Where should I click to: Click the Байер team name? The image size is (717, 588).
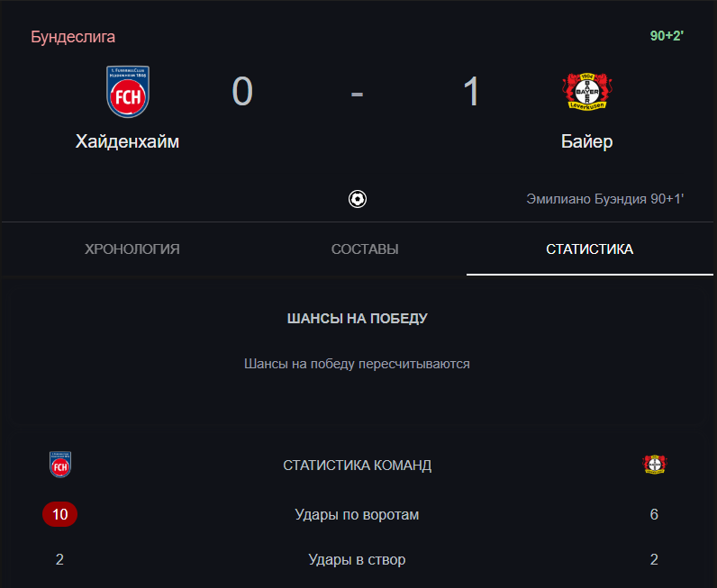[x=586, y=141]
